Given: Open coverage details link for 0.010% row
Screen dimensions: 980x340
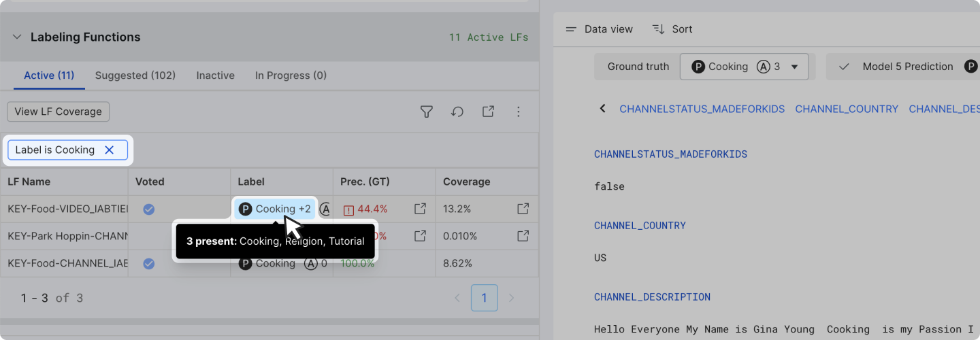Looking at the screenshot, I should click(x=523, y=236).
